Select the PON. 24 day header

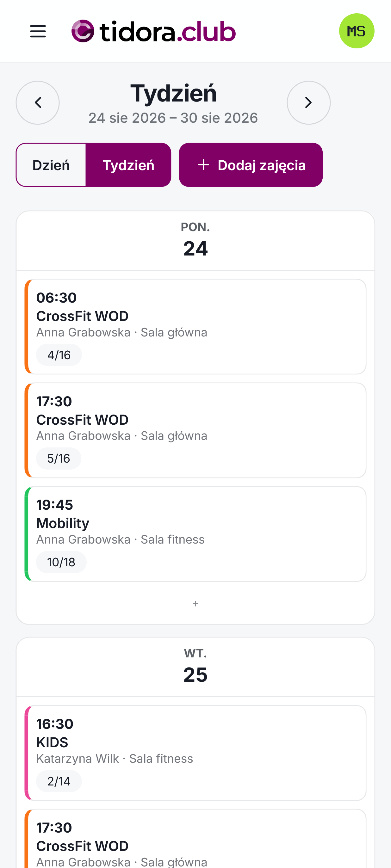[195, 241]
